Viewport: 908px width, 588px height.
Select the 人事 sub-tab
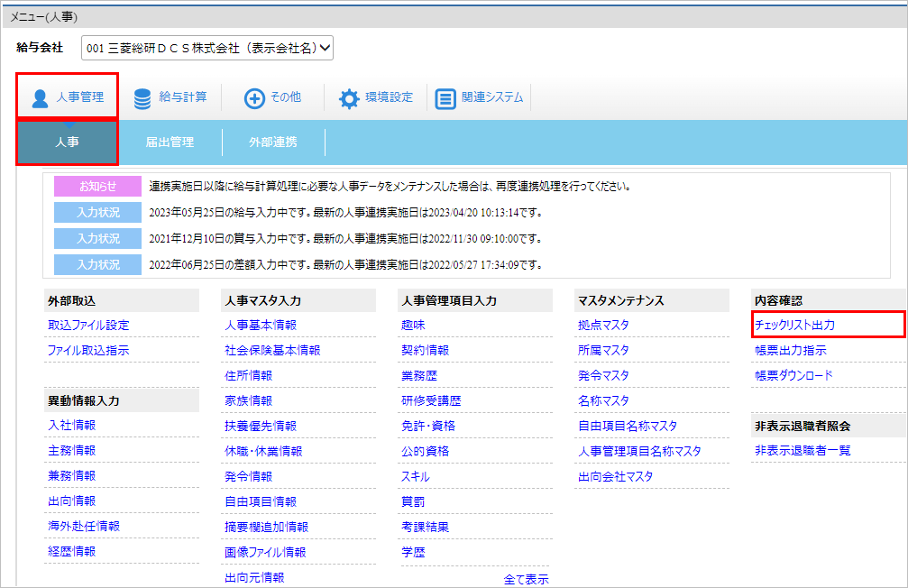(x=67, y=142)
